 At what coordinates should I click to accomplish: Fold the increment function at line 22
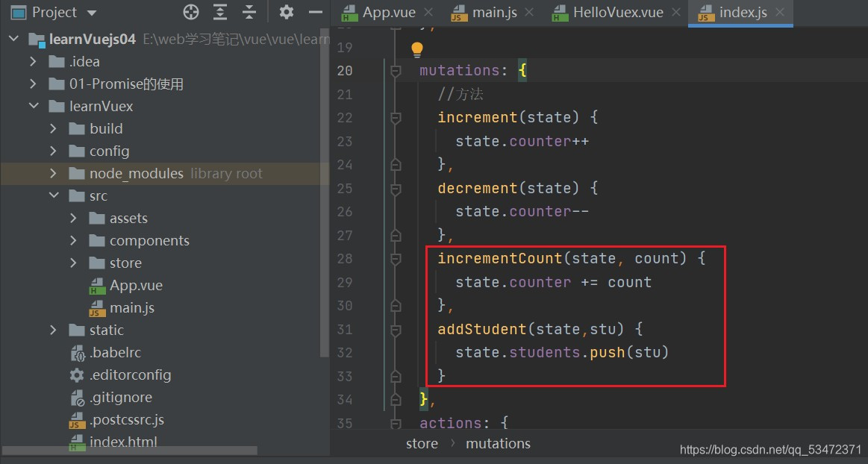click(x=396, y=118)
